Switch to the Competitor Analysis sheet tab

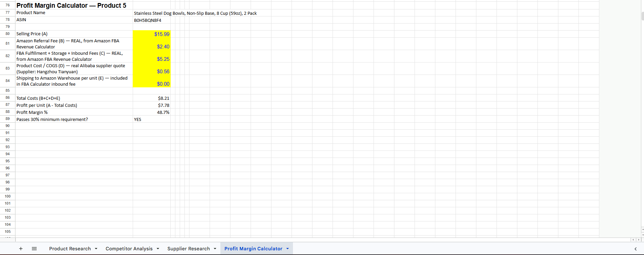tap(129, 249)
